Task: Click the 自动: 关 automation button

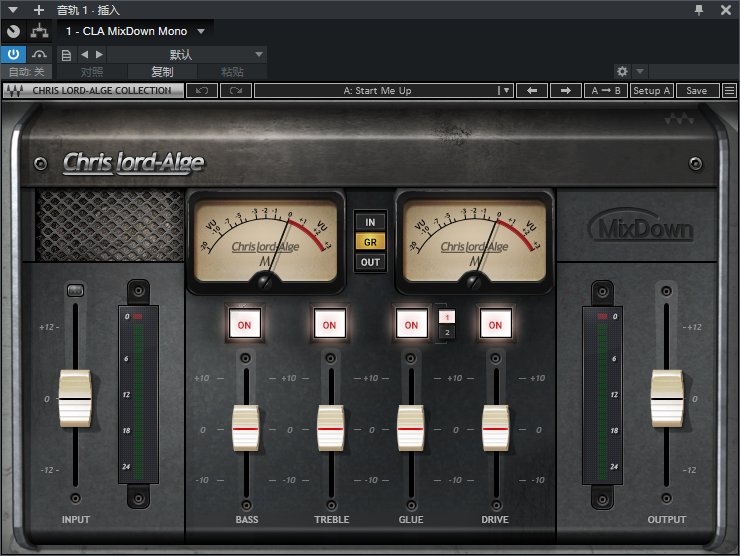Action: point(27,72)
